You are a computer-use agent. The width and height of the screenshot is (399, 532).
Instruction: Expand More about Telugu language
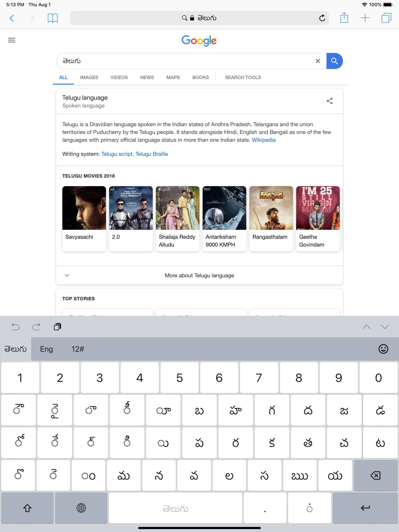(199, 275)
